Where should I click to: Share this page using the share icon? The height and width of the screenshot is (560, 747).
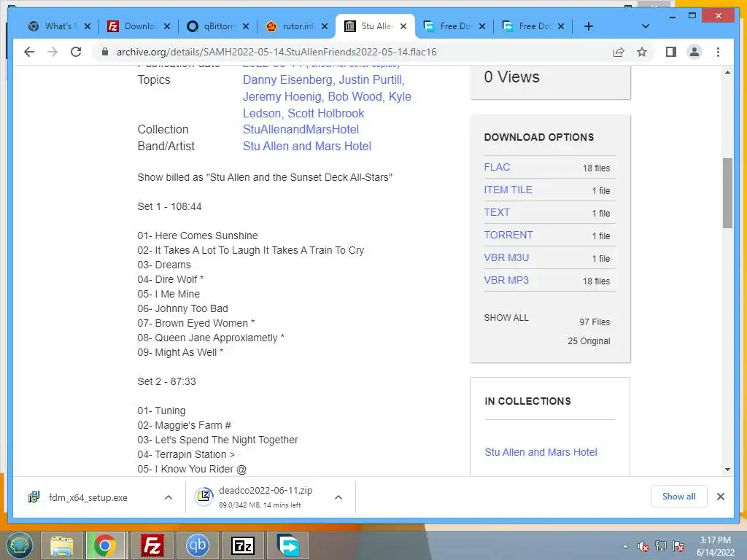coord(619,52)
